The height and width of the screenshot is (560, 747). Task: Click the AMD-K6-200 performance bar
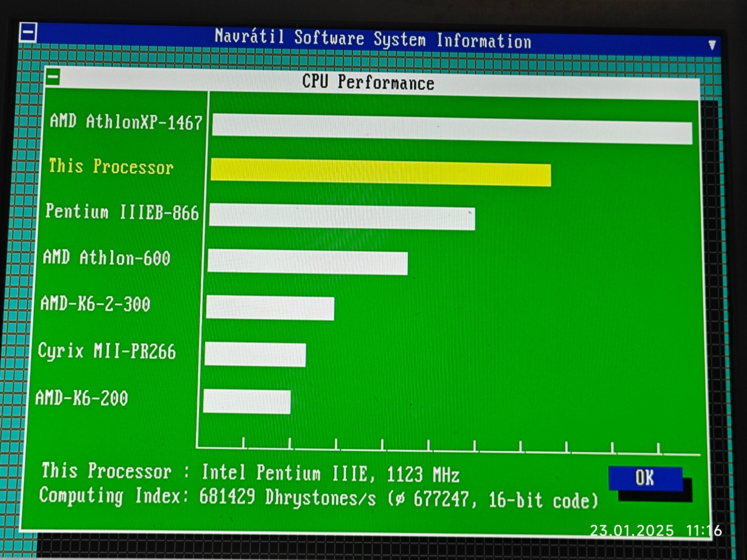click(247, 402)
